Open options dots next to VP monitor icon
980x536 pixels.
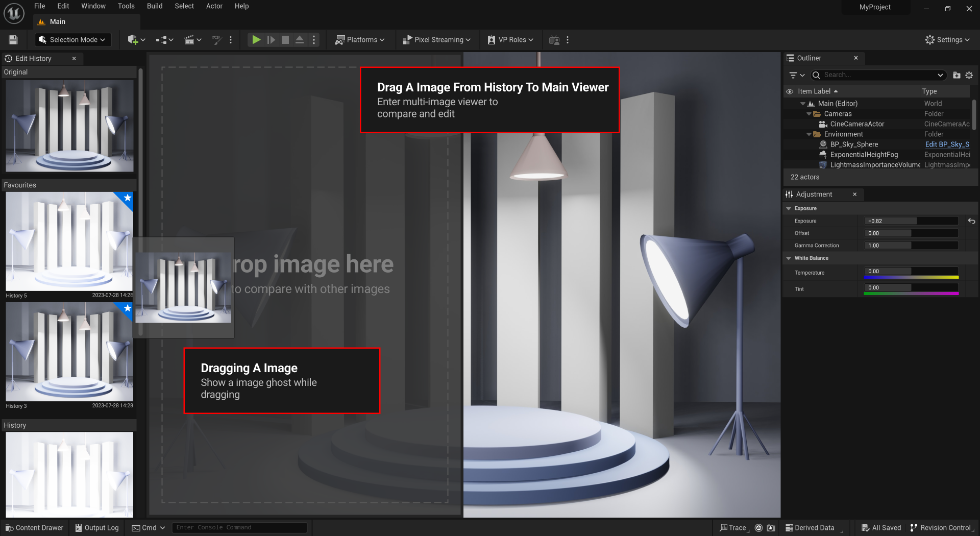coord(568,40)
